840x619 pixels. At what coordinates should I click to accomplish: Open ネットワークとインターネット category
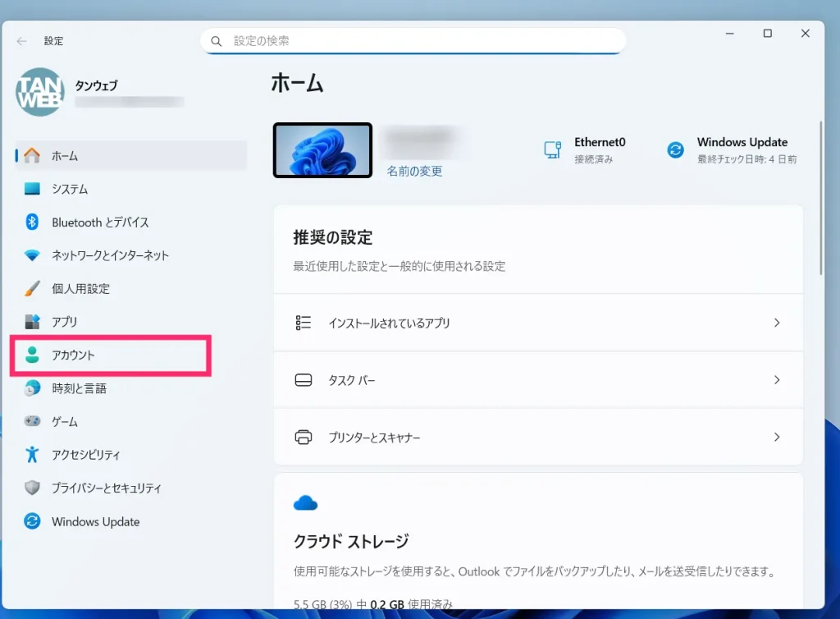click(131, 255)
